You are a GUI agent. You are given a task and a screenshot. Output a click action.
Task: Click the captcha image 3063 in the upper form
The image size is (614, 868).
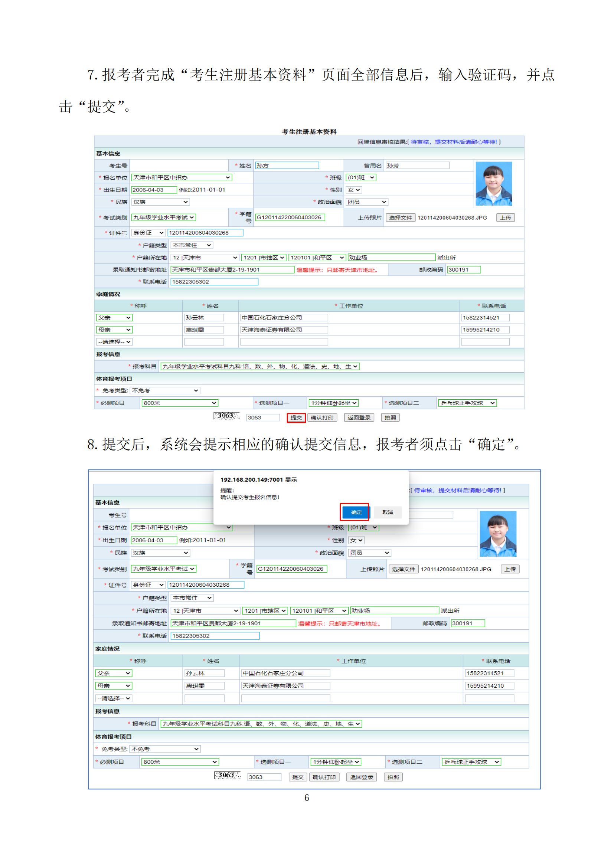point(226,416)
